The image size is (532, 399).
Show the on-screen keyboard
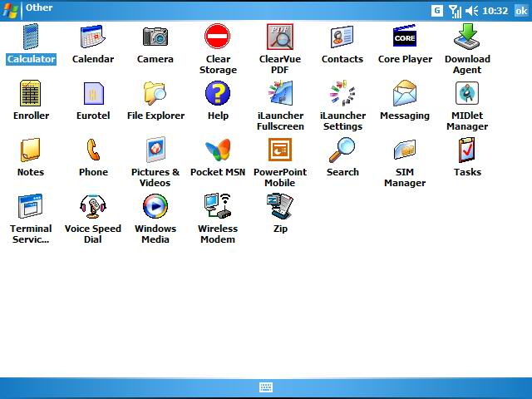tap(266, 387)
